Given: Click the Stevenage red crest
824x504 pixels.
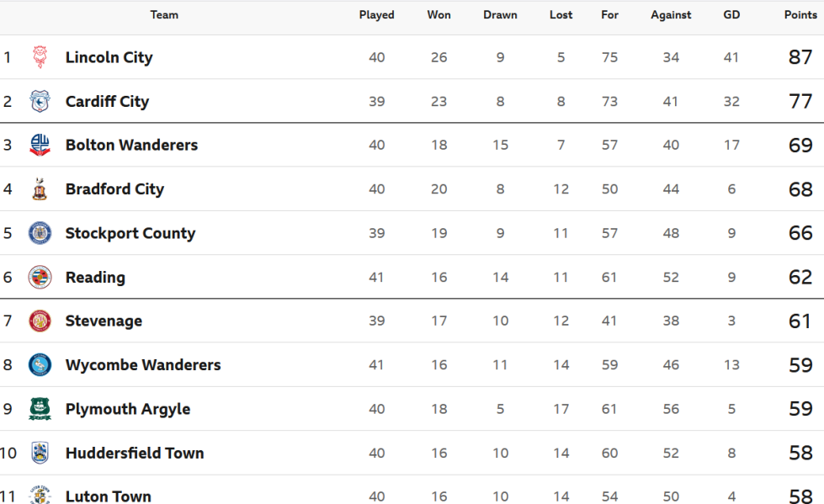Looking at the screenshot, I should click(40, 321).
